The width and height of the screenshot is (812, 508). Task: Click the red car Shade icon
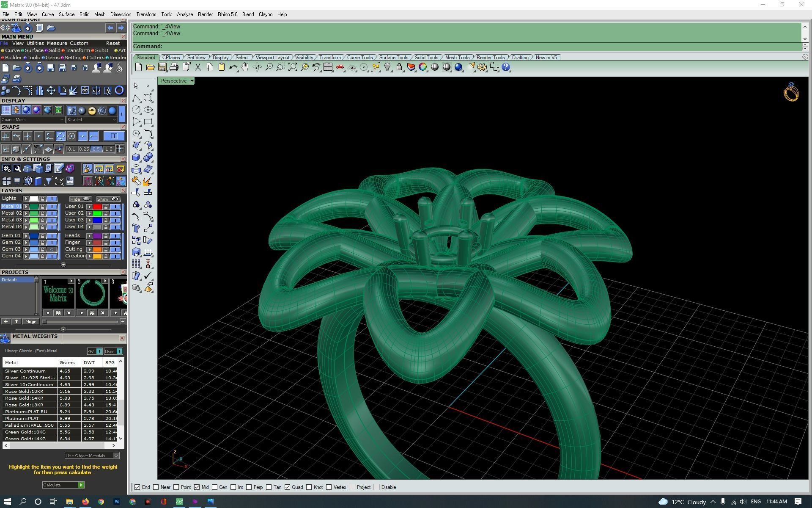point(340,67)
